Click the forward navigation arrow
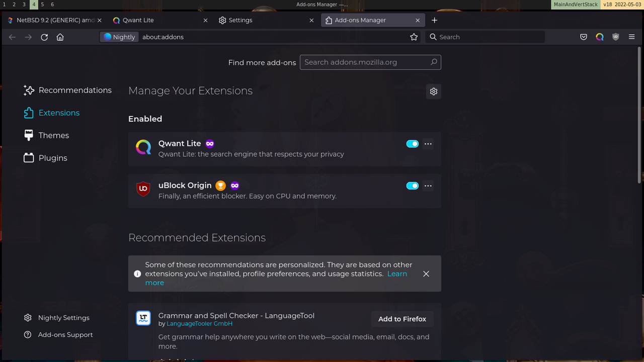 point(29,37)
